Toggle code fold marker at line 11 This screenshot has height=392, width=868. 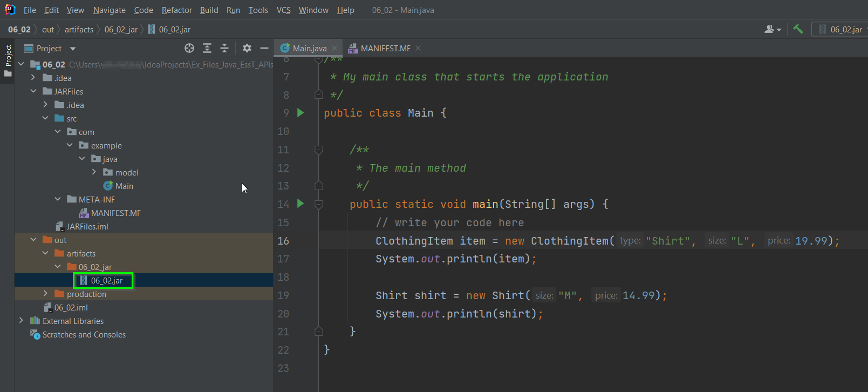click(319, 150)
